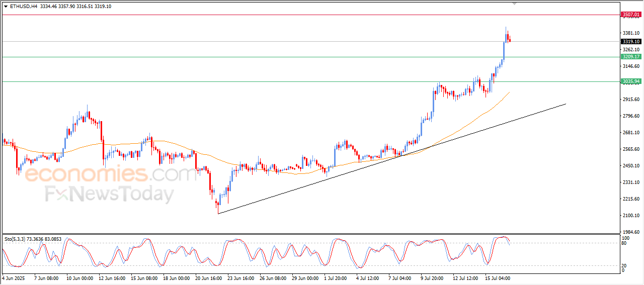This screenshot has height=285, width=644.
Task: Click the 15 Jul 04:00 time label
Action: [497, 277]
